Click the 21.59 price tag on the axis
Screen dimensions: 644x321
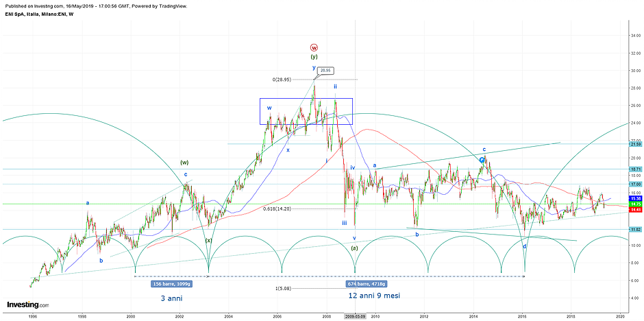tap(635, 144)
